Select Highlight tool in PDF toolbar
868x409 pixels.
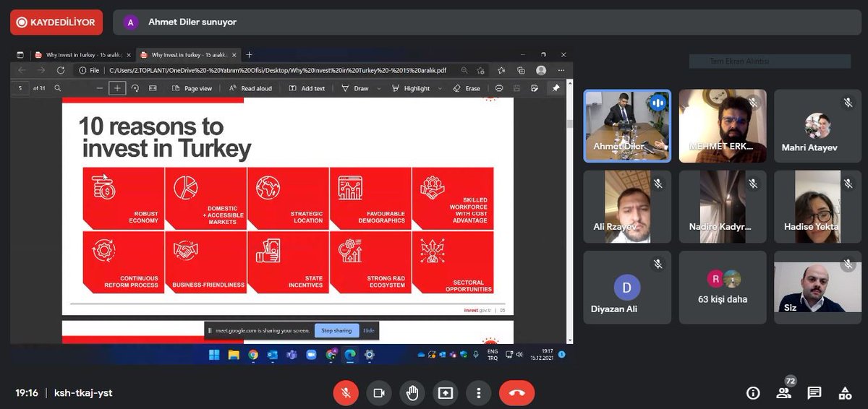411,88
